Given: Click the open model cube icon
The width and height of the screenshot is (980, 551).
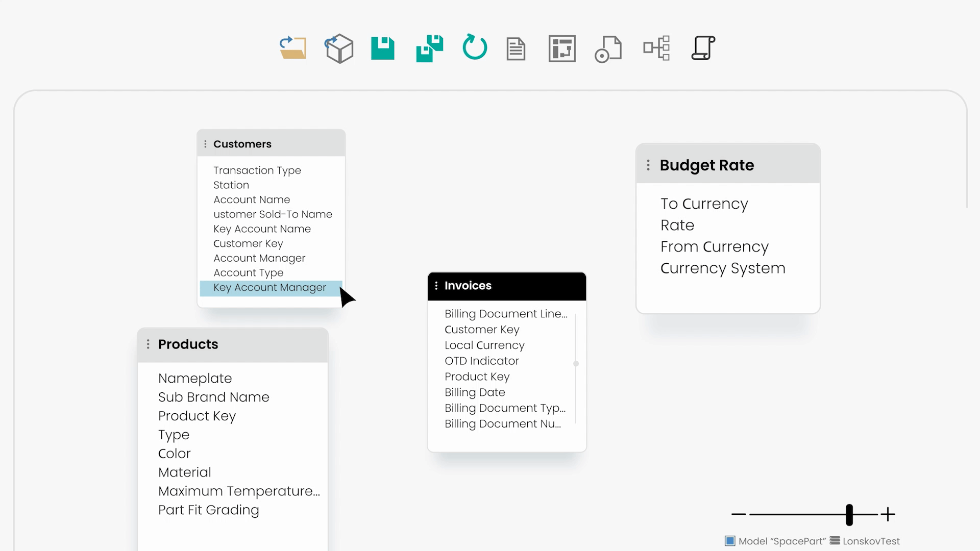Looking at the screenshot, I should coord(339,48).
